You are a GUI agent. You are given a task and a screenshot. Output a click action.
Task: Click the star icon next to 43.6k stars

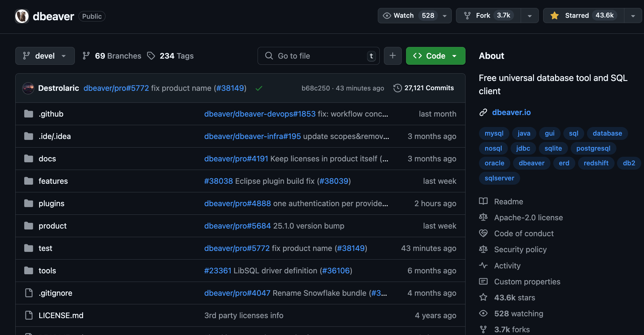483,297
